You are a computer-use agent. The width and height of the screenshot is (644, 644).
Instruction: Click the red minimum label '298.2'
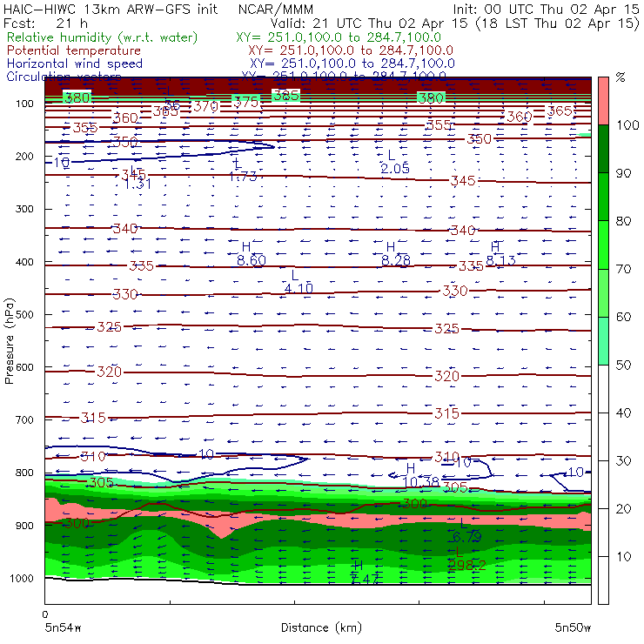coord(466,566)
